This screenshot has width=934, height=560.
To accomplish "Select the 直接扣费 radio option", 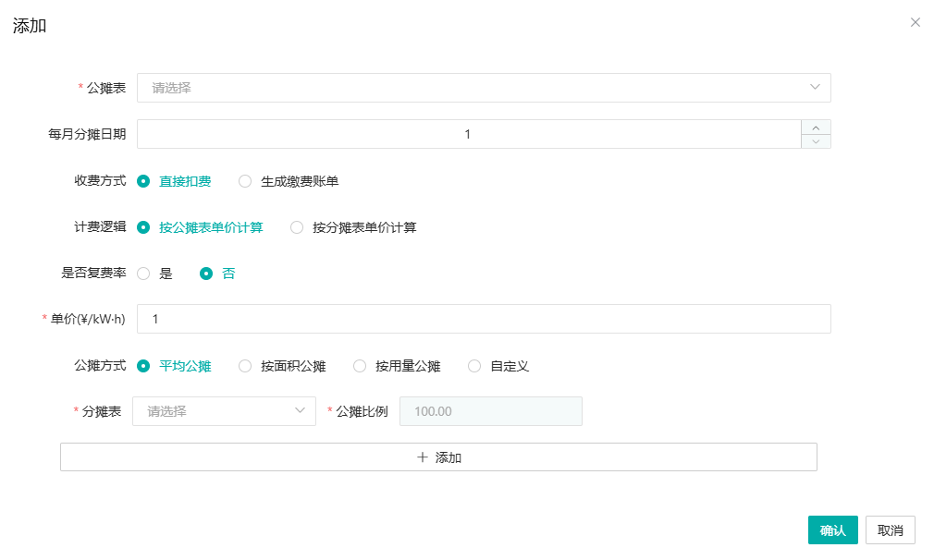I will click(143, 181).
